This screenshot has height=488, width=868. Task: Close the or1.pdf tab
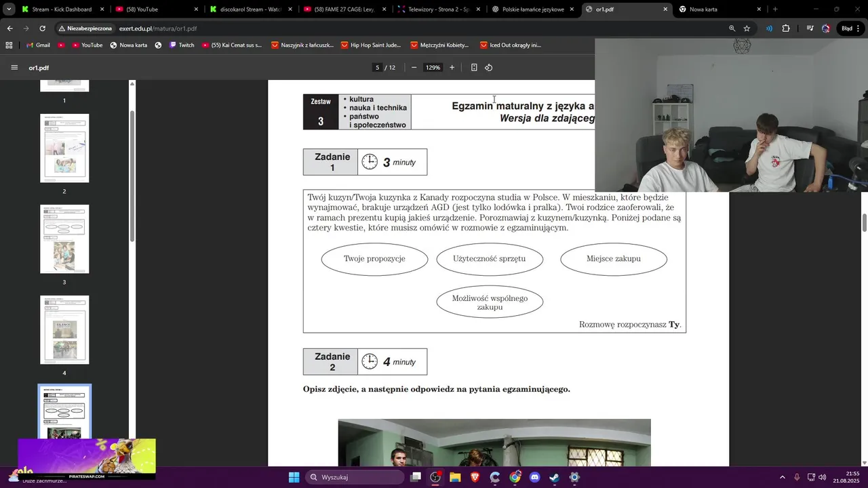[x=665, y=9]
